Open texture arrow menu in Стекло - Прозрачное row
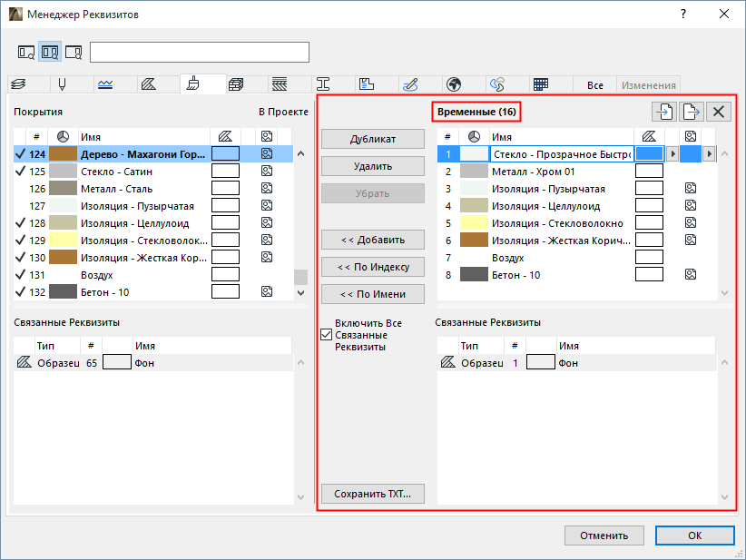The image size is (746, 560). (x=709, y=154)
